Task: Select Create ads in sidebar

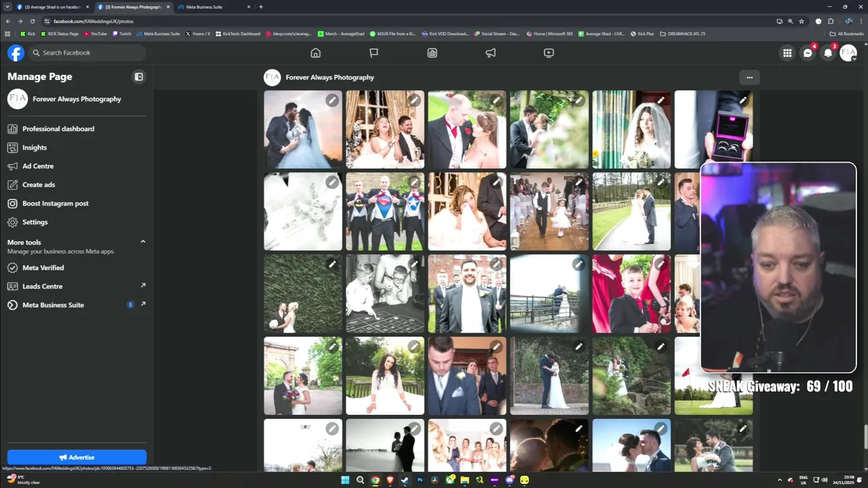Action: [x=39, y=184]
